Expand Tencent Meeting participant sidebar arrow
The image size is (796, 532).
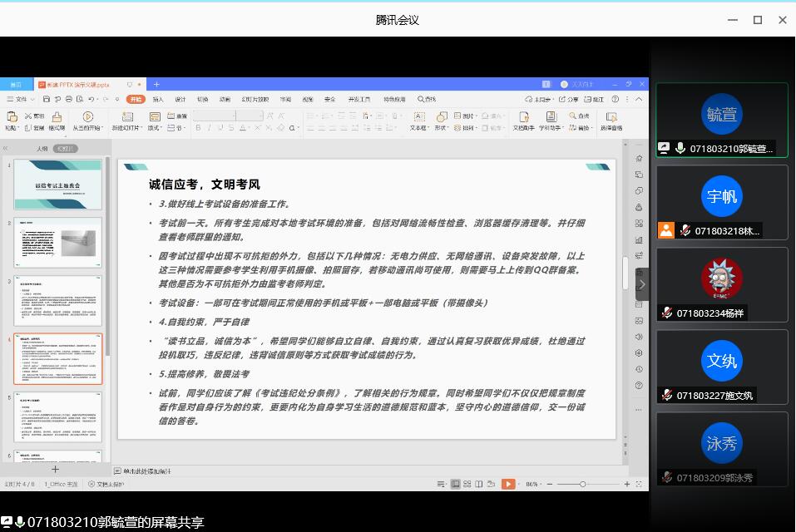[x=641, y=284]
